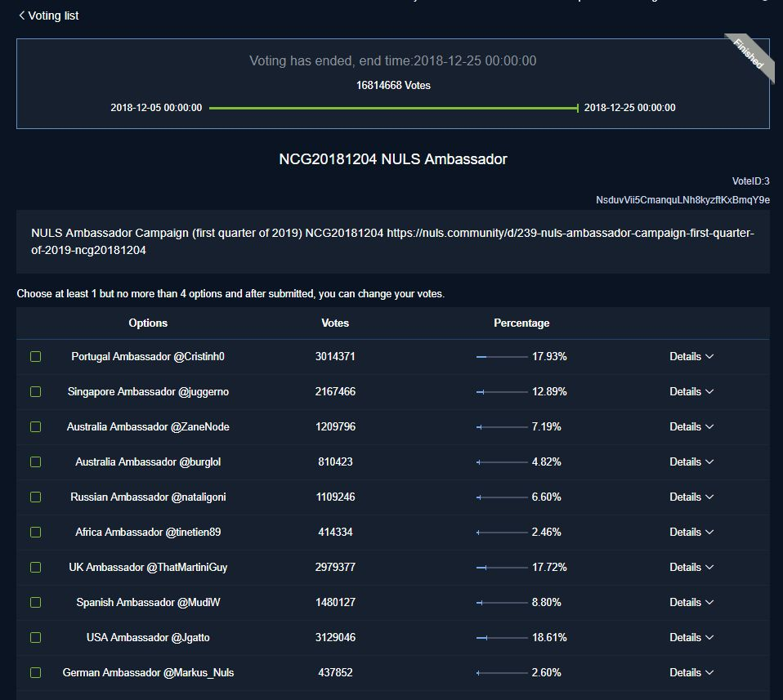This screenshot has width=783, height=700.
Task: Check UK Ambassador @ThatMartiniGuy option
Action: pos(35,568)
